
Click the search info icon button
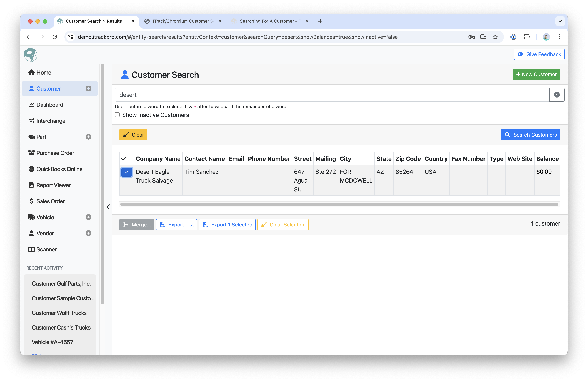(556, 95)
